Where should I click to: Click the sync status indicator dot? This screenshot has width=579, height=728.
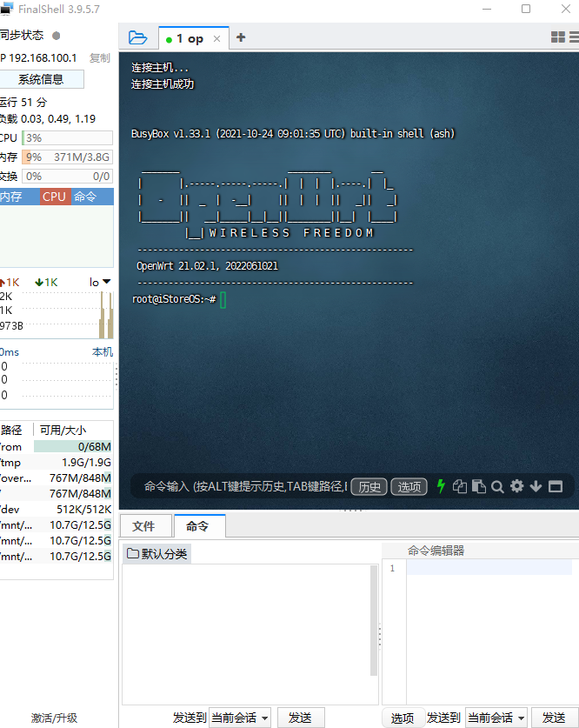57,36
